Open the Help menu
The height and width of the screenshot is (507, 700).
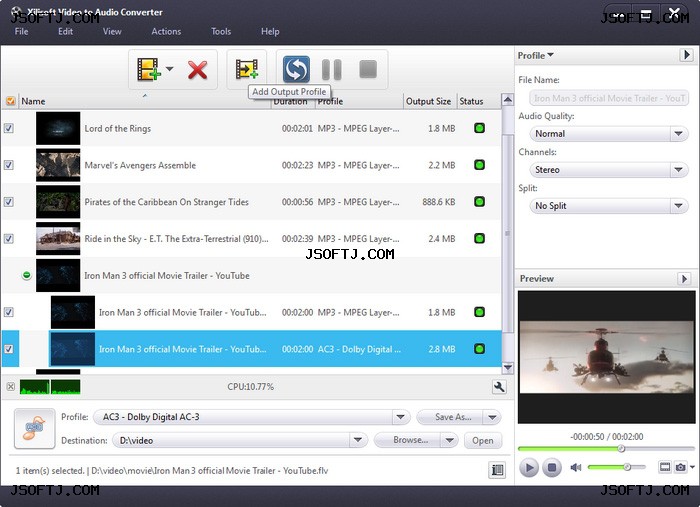coord(270,31)
